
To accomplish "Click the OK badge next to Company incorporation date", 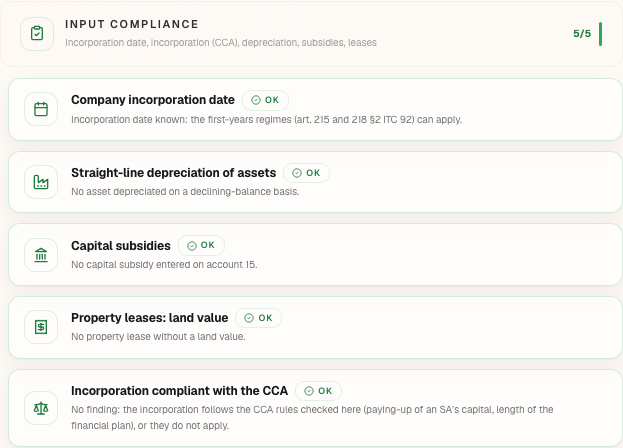I will [265, 100].
